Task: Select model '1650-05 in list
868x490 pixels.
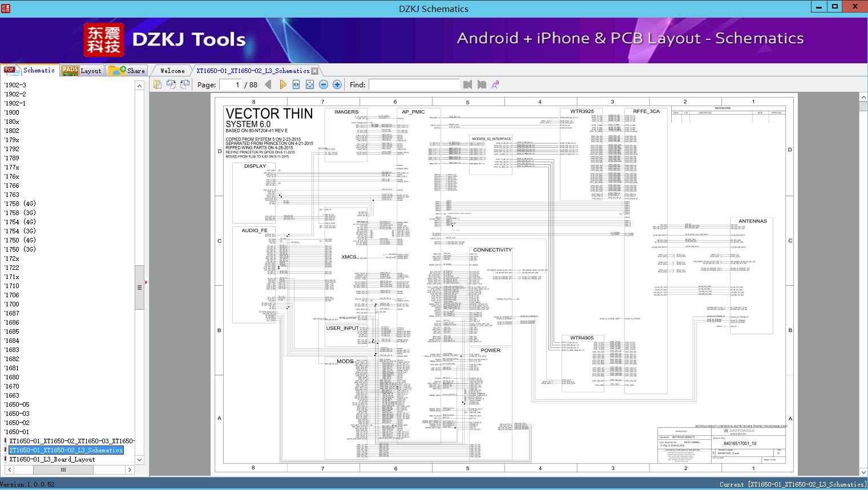Action: coord(17,404)
